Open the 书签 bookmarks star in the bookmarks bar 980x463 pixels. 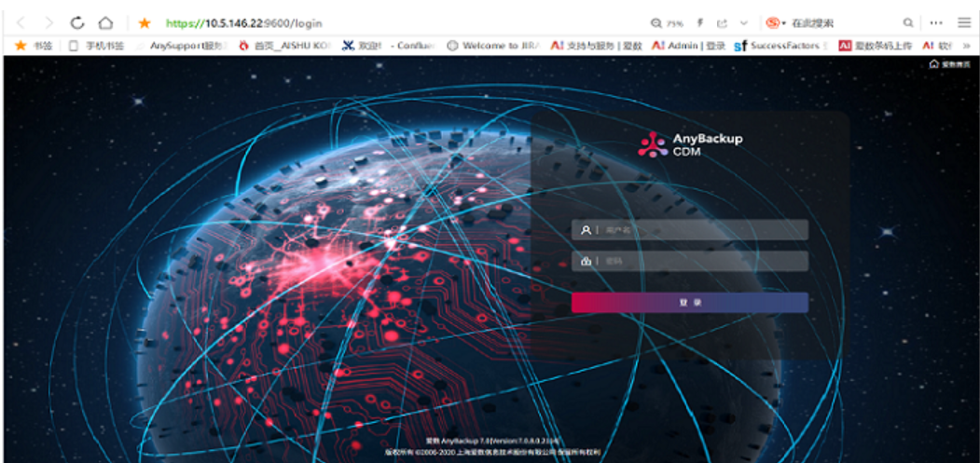coord(34,46)
